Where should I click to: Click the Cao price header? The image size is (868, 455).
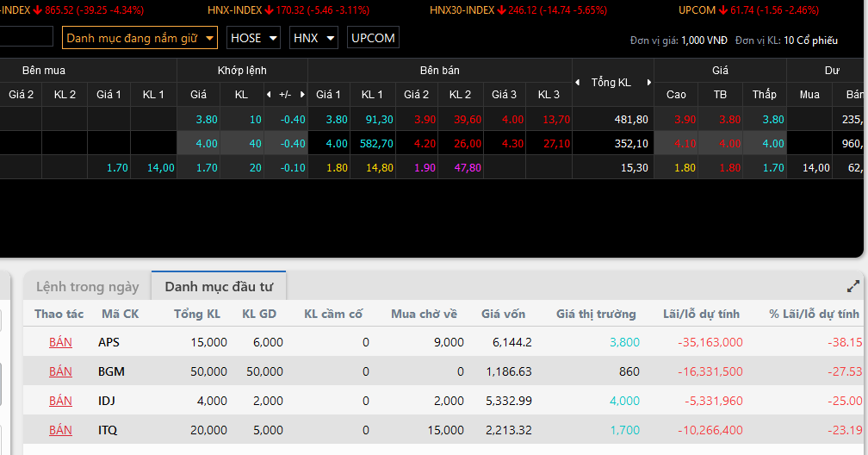click(676, 94)
